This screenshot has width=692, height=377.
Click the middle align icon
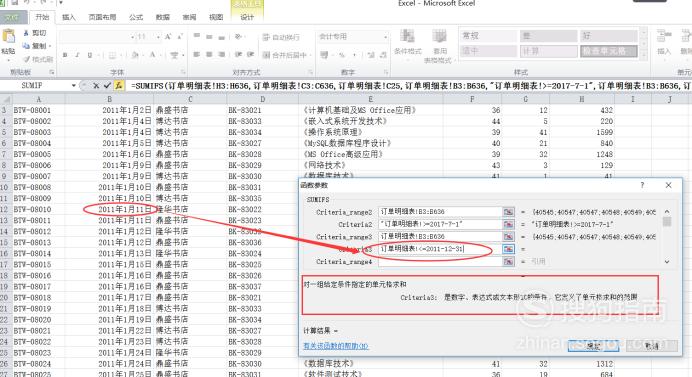pyautogui.click(x=209, y=37)
